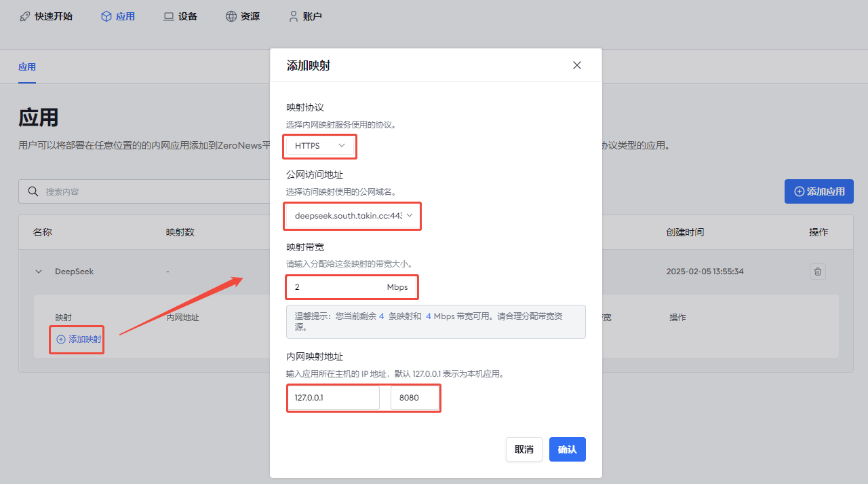Click the cube icon beside 应用

[x=106, y=16]
